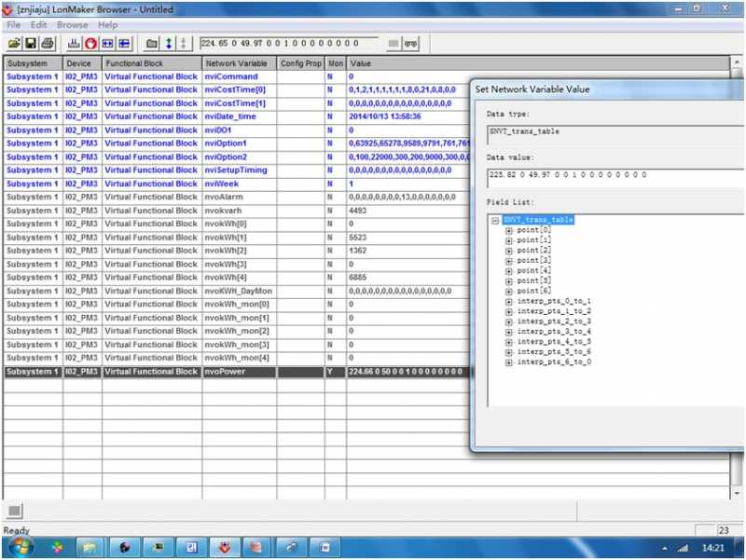Click the printer toolbar icon
Viewport: 746px width, 560px height.
[x=48, y=44]
